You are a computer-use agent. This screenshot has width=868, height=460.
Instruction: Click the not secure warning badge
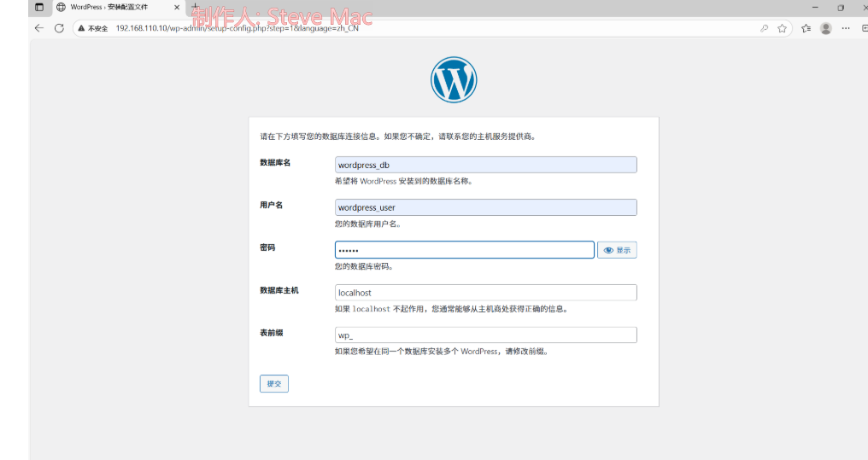93,28
